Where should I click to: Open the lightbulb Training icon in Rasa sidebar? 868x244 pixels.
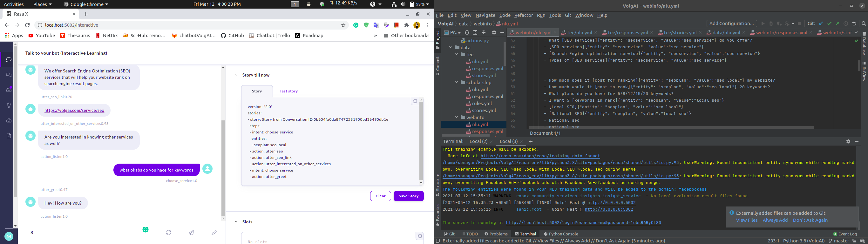9,105
